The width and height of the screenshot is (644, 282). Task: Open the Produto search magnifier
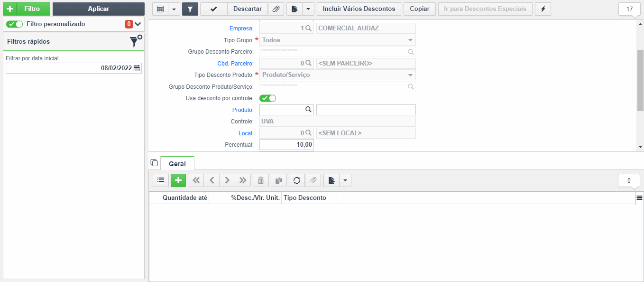click(x=308, y=110)
